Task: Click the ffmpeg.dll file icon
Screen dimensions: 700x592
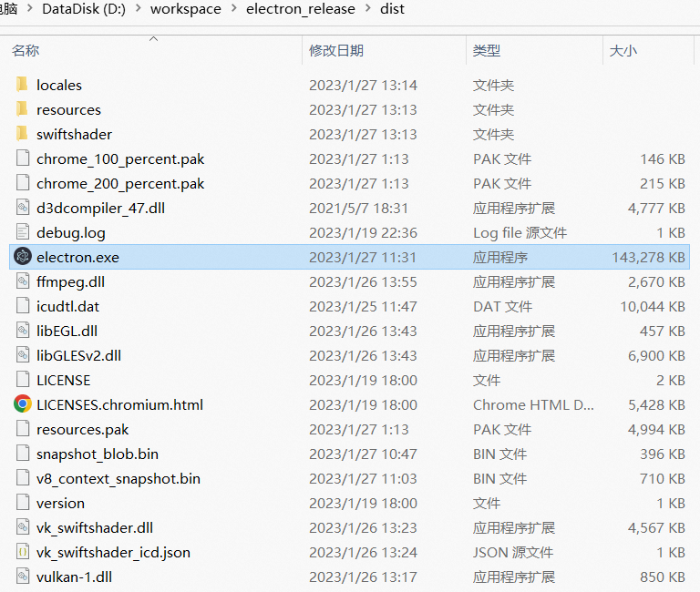Action: pos(23,281)
